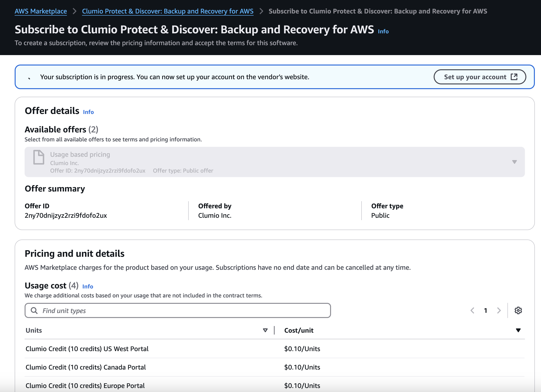Sort by Cost/unit column
This screenshot has width=541, height=392.
[x=518, y=330]
